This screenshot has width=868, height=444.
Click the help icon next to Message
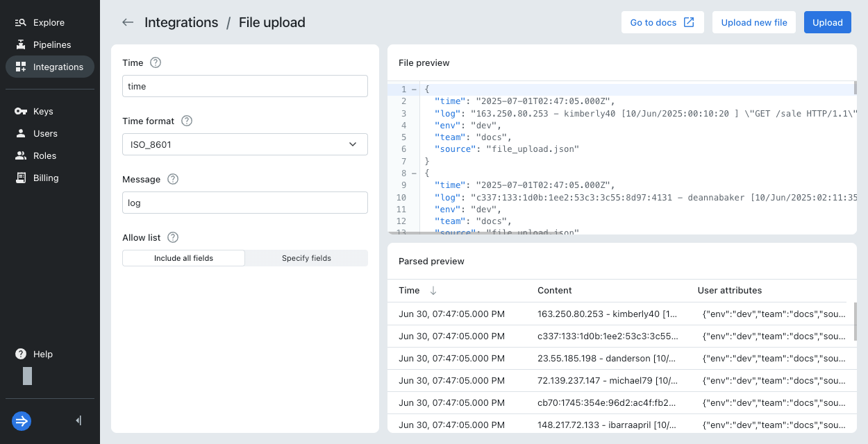tap(173, 179)
